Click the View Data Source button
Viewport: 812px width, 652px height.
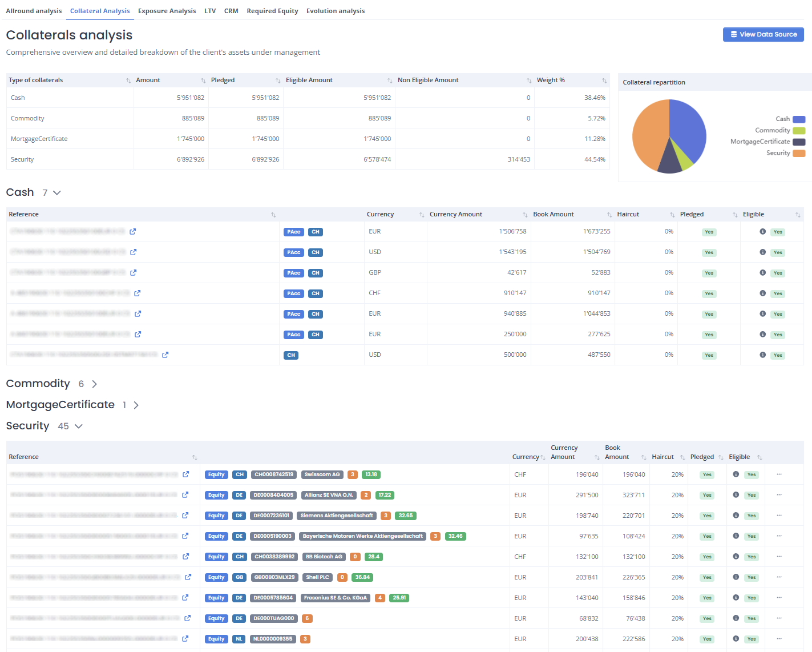pyautogui.click(x=763, y=34)
